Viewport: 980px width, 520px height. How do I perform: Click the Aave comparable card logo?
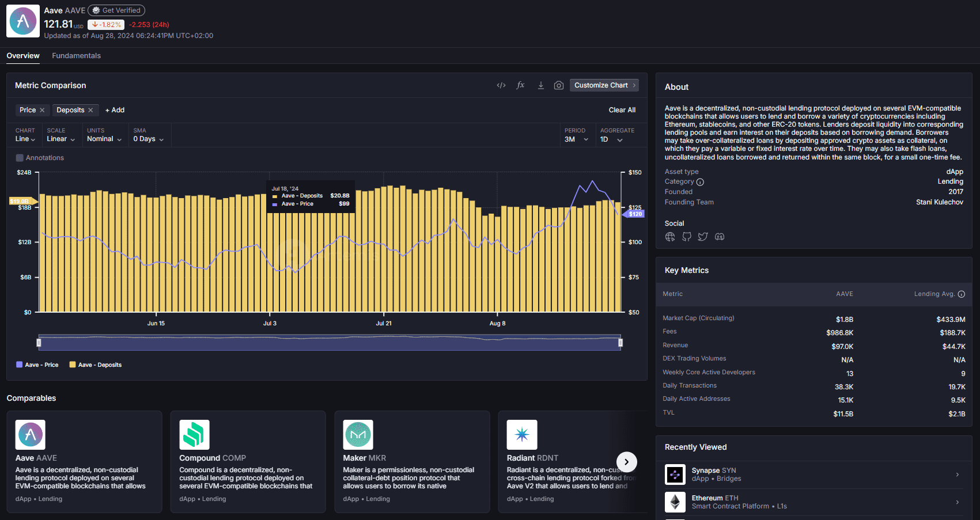tap(31, 435)
